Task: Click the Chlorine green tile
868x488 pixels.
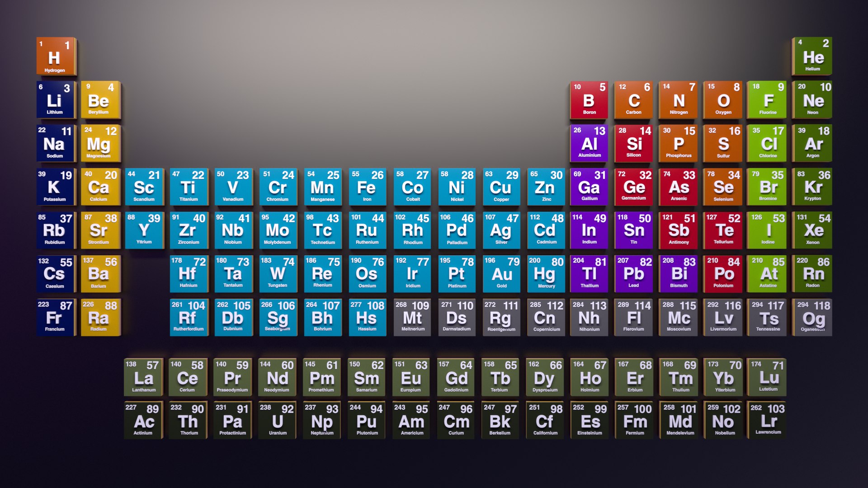Action: coord(768,144)
